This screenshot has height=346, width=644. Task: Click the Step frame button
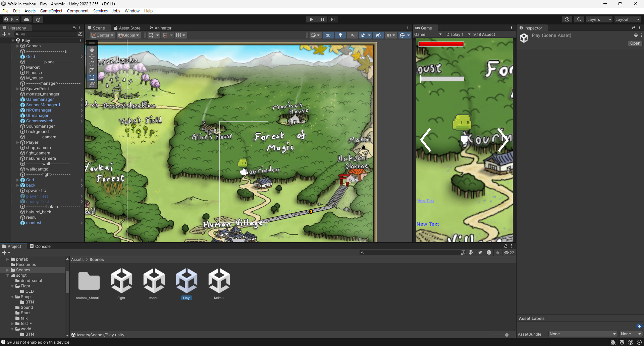point(332,19)
